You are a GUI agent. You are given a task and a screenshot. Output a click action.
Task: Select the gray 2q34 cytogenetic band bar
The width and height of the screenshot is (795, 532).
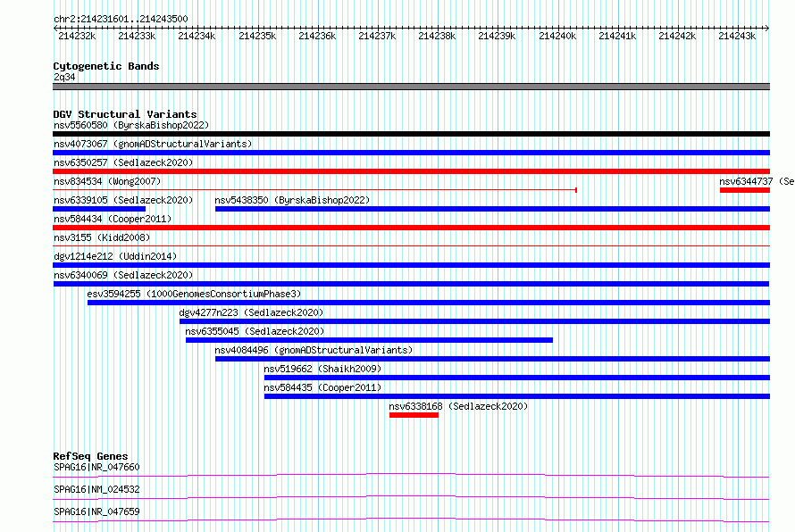411,87
